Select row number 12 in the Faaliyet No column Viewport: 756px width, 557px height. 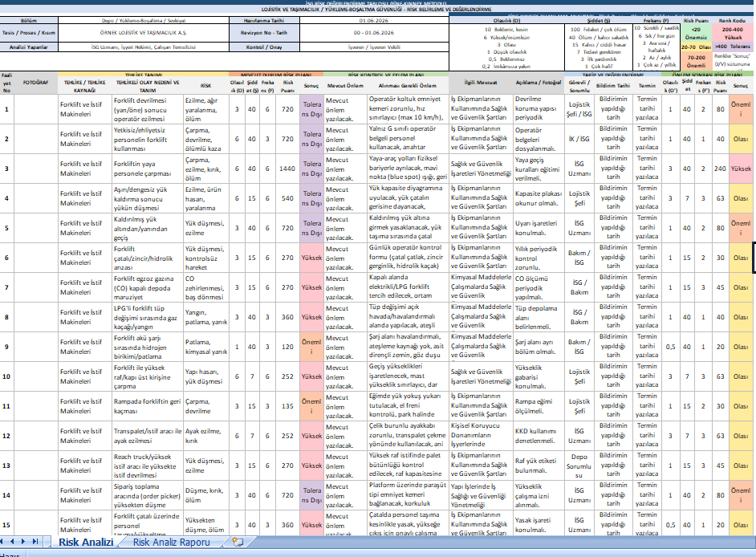[x=6, y=436]
